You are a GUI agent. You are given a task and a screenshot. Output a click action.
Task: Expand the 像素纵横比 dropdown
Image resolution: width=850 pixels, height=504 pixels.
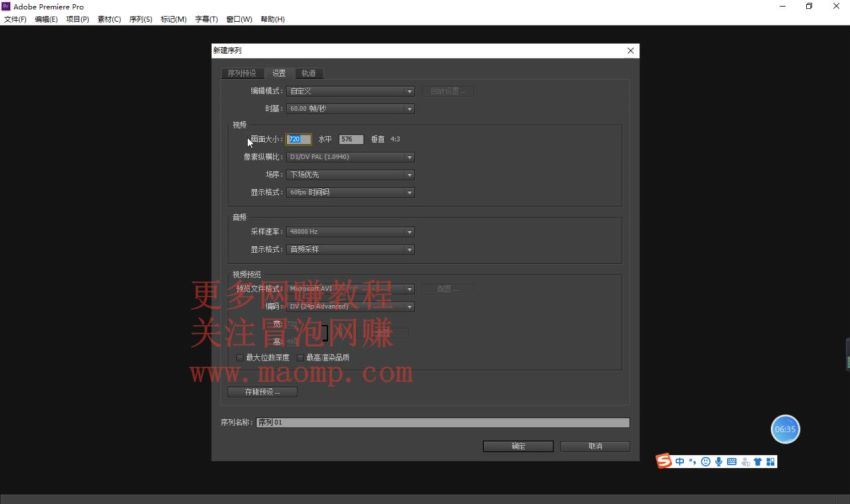tap(350, 157)
